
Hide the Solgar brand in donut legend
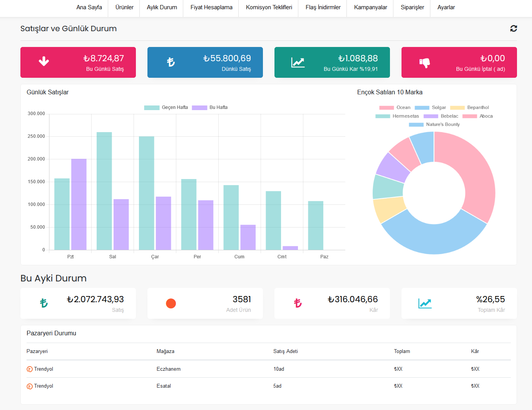430,107
